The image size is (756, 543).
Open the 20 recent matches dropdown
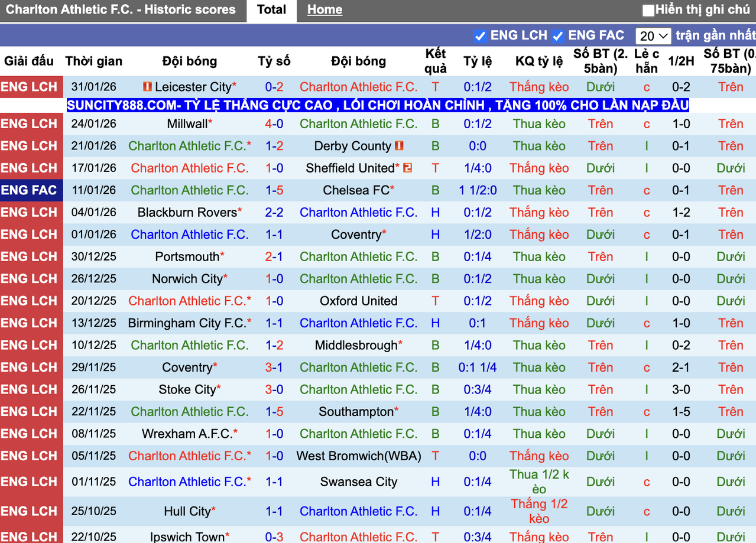coord(653,36)
